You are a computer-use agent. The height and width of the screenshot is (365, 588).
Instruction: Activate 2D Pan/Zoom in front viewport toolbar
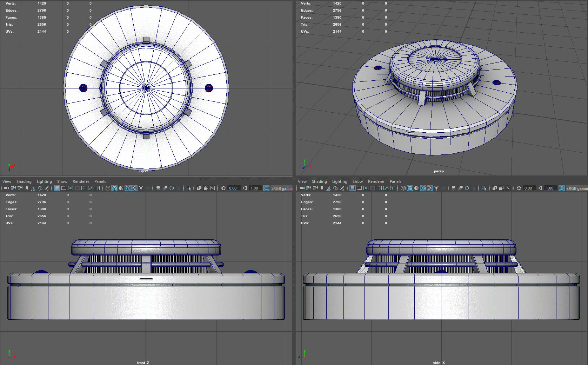[x=40, y=188]
